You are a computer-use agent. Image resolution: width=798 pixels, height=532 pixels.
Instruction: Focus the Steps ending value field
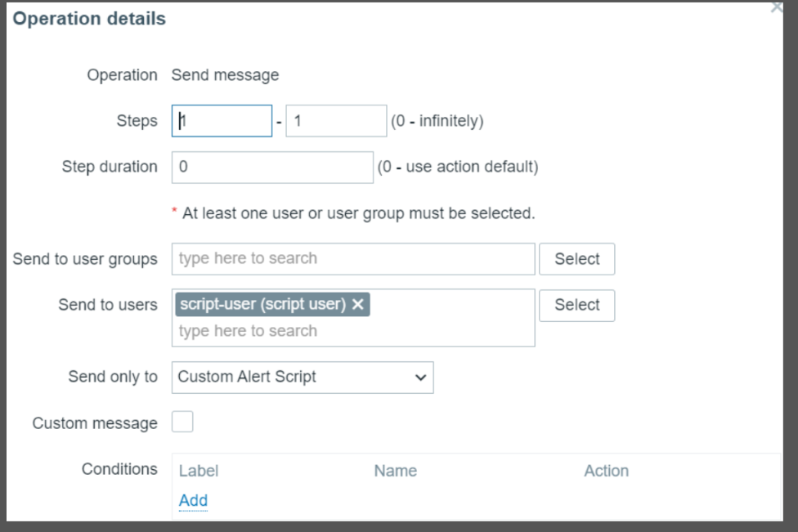(x=336, y=121)
